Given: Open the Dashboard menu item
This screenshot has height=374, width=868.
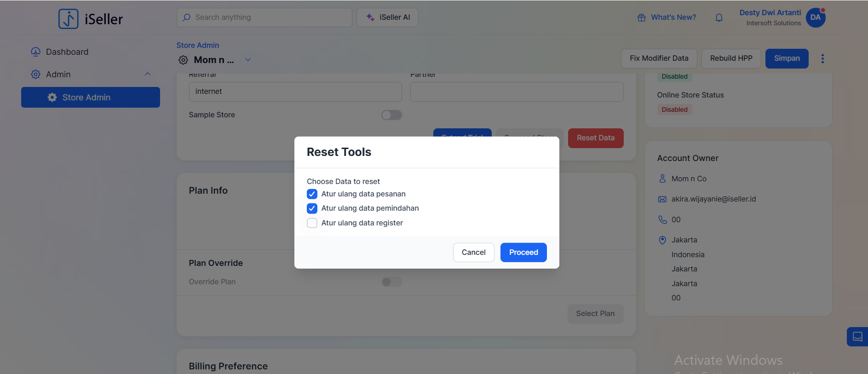Looking at the screenshot, I should [67, 52].
